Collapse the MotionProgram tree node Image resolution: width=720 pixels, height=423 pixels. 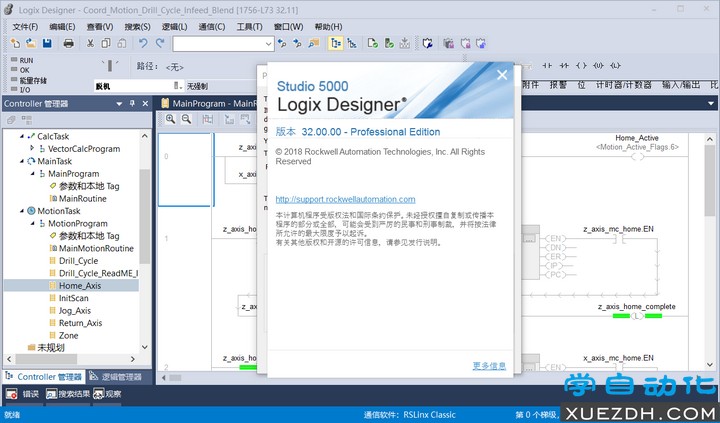[32, 223]
